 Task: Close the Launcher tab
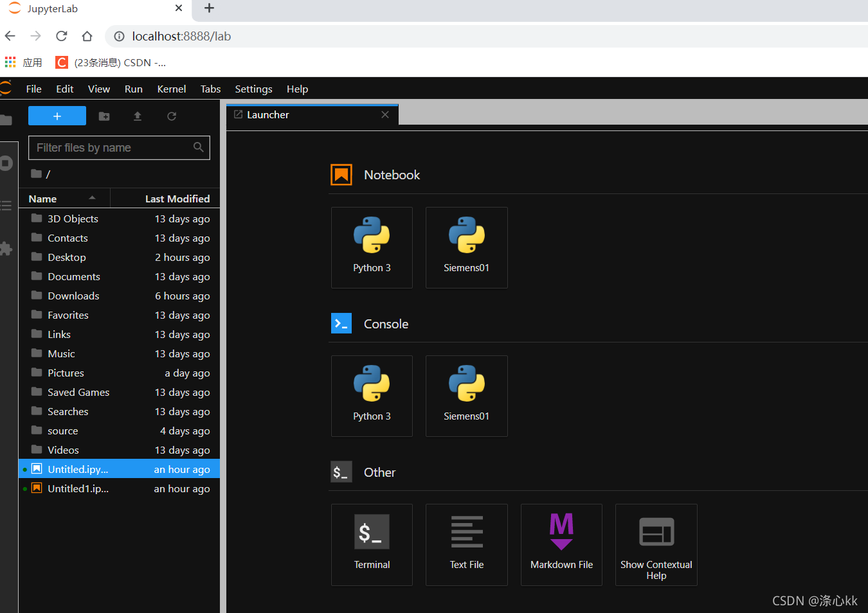coord(385,114)
